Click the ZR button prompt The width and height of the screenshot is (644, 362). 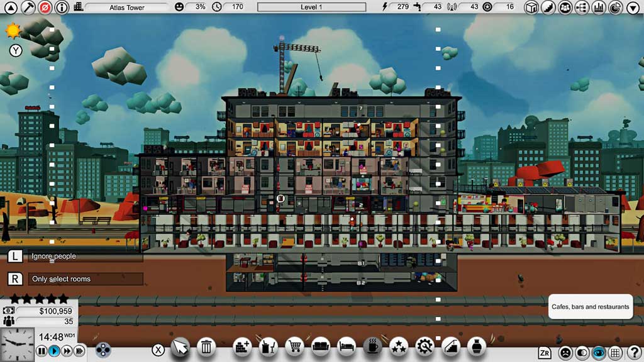(545, 353)
